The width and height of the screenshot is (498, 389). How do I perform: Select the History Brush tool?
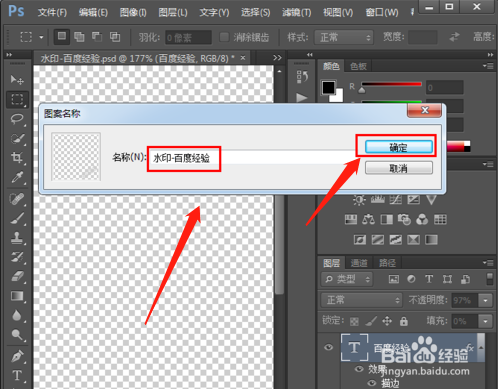point(17,257)
